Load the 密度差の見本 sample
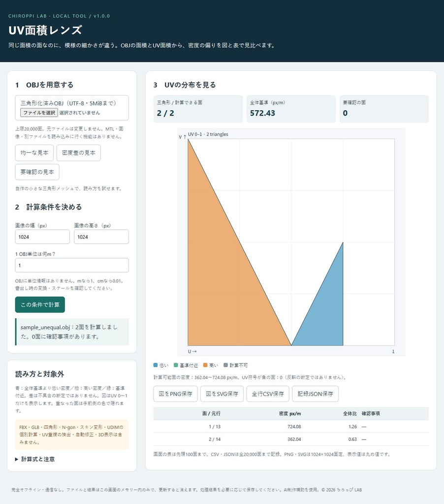 (78, 153)
